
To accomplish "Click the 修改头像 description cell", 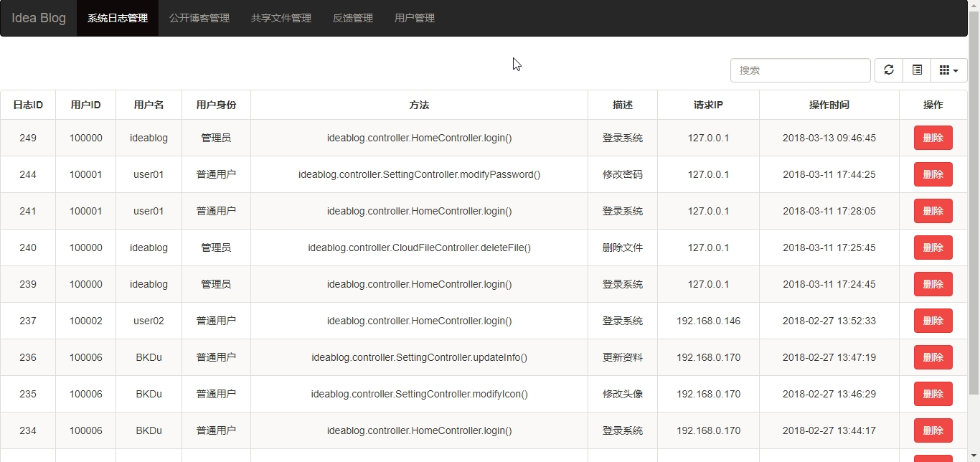I will click(623, 394).
